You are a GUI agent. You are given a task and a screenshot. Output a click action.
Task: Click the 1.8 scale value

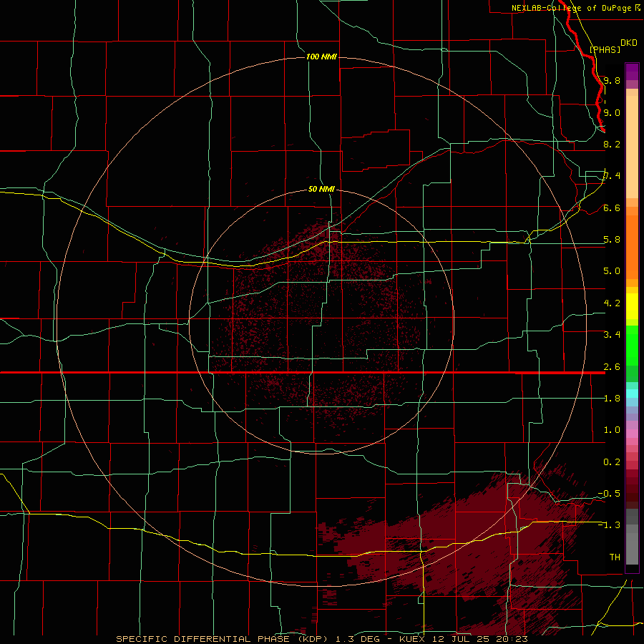click(x=612, y=399)
